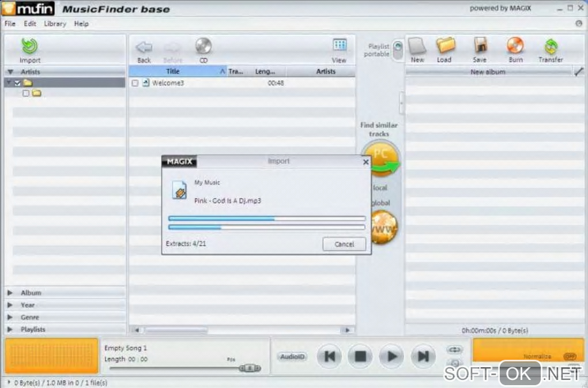Click the Pink - God Is A Dj.mp3 filename

[228, 201]
